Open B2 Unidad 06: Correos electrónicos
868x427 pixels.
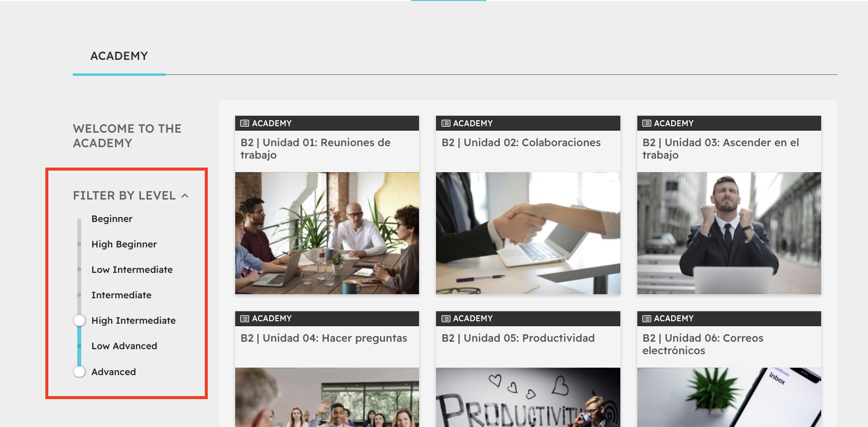pyautogui.click(x=703, y=344)
